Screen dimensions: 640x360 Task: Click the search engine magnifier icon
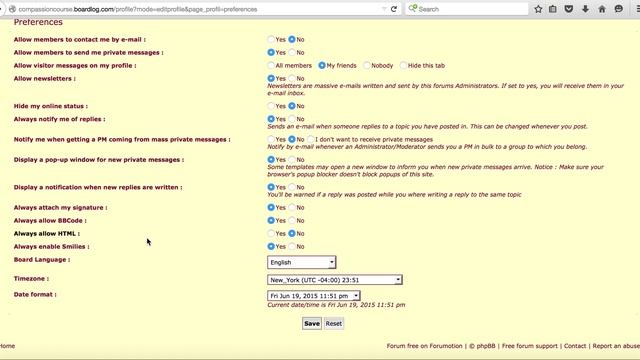[x=413, y=9]
